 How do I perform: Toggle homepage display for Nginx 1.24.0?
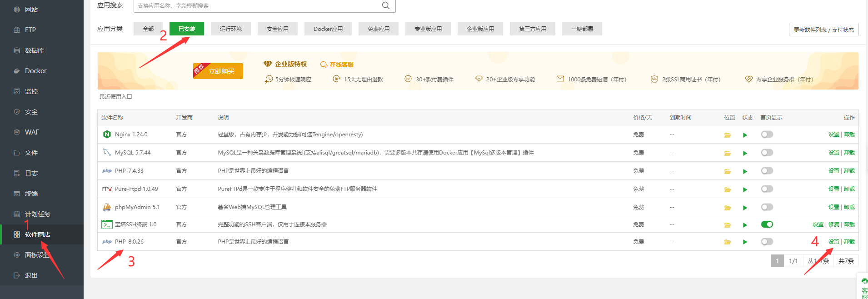click(767, 135)
